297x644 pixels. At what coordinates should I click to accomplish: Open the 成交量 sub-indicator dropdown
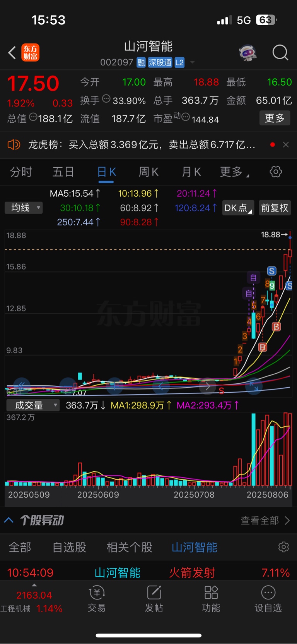pyautogui.click(x=33, y=405)
